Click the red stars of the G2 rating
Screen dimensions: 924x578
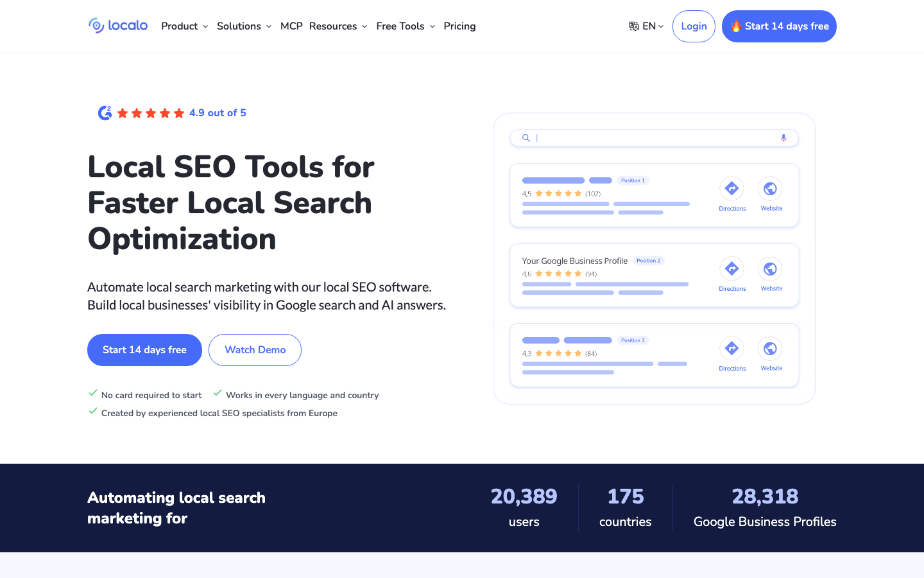point(151,113)
